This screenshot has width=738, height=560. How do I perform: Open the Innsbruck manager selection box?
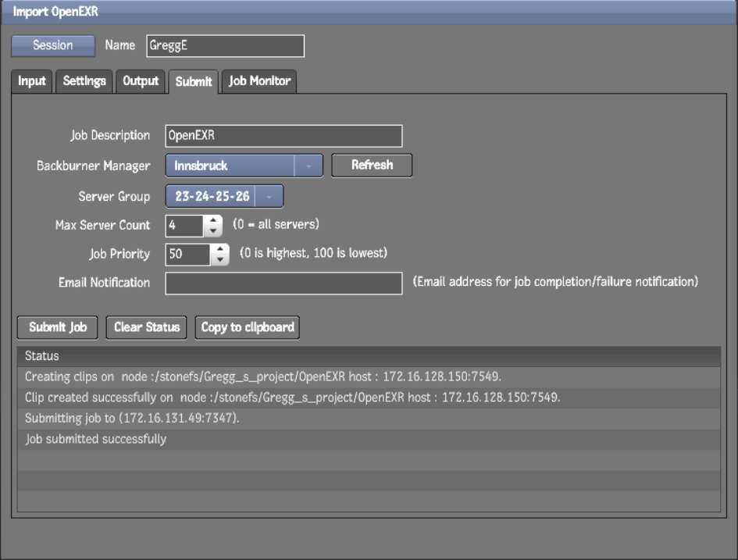pos(230,166)
